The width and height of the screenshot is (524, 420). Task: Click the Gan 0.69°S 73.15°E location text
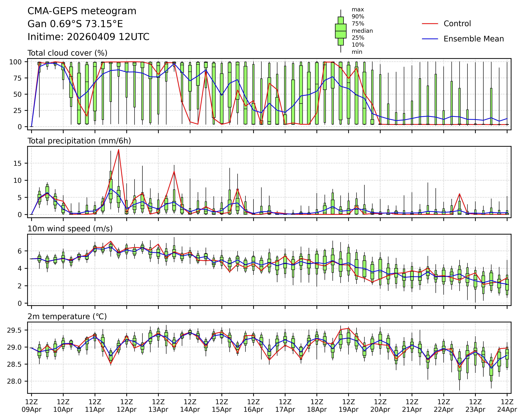point(75,24)
